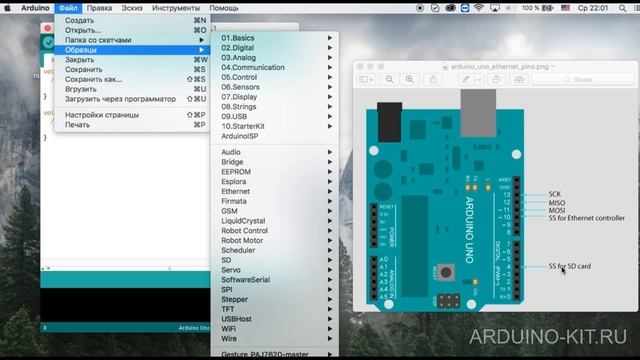Expand the Bridge library examples
The image size is (640, 360).
[x=275, y=162]
